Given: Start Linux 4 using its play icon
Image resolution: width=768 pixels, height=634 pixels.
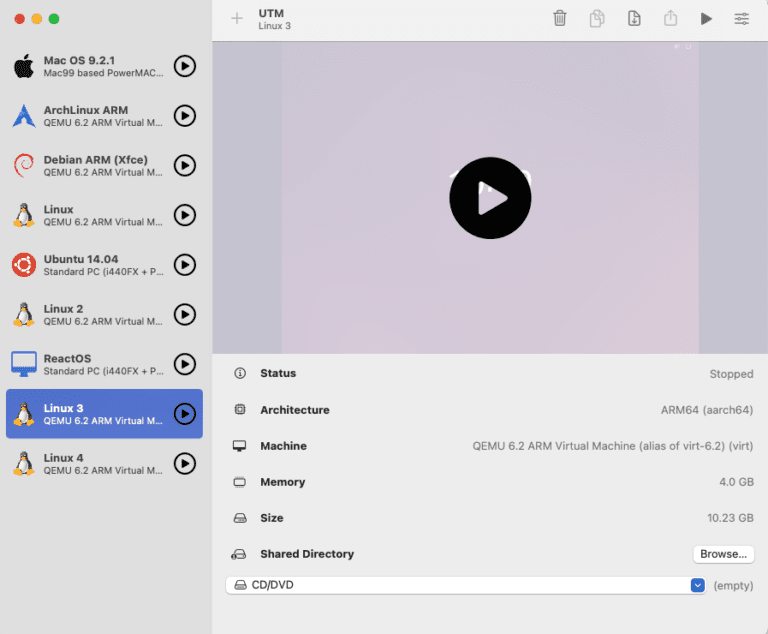Looking at the screenshot, I should pyautogui.click(x=185, y=464).
